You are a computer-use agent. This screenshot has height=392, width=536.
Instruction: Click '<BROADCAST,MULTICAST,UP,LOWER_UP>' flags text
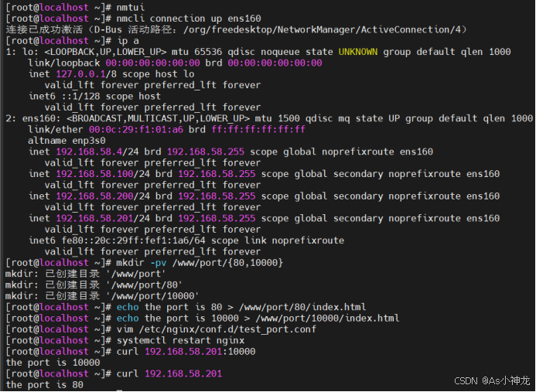(x=159, y=118)
